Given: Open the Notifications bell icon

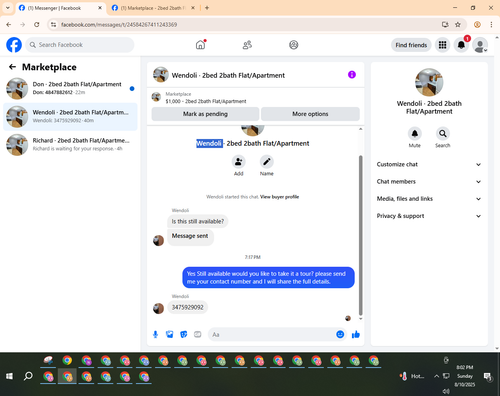Looking at the screenshot, I should (x=461, y=45).
